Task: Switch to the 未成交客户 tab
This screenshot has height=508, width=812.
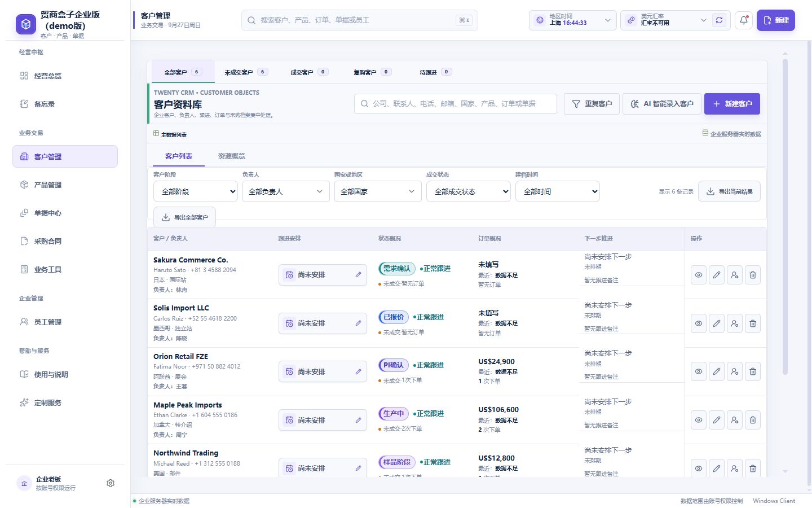Action: click(246, 72)
